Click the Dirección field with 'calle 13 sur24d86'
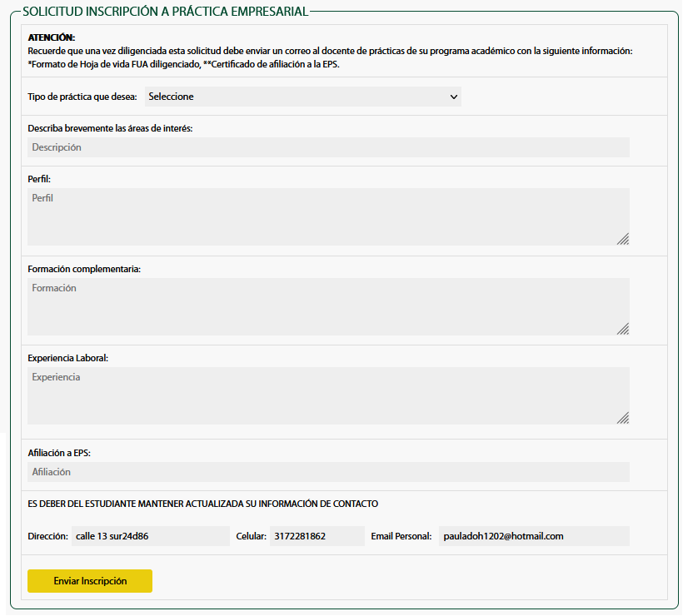The image size is (683, 616). tap(150, 536)
